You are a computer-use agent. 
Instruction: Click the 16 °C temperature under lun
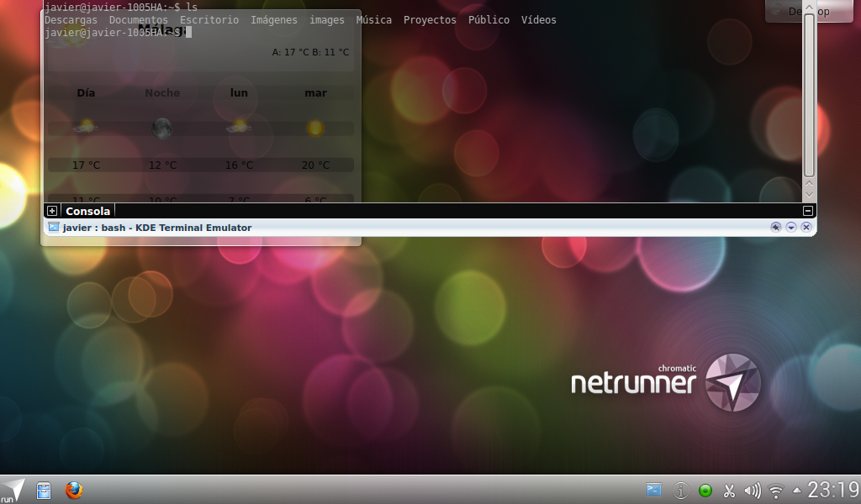240,165
